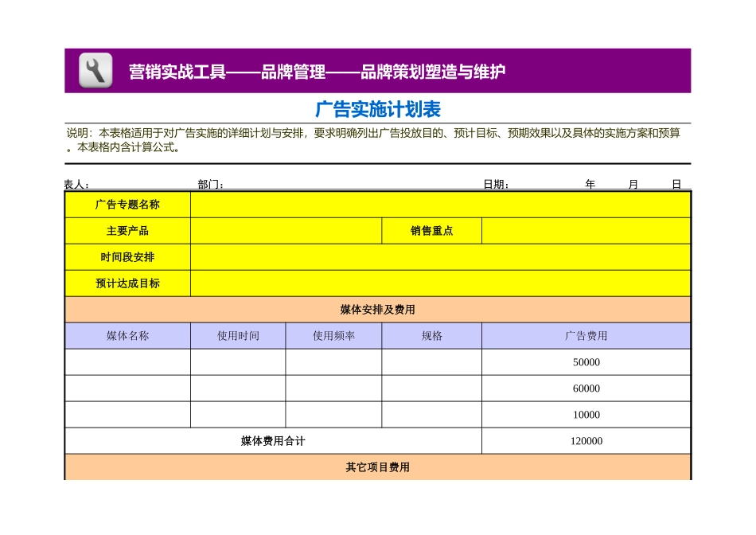Click the wrench tool icon in the header

(95, 70)
